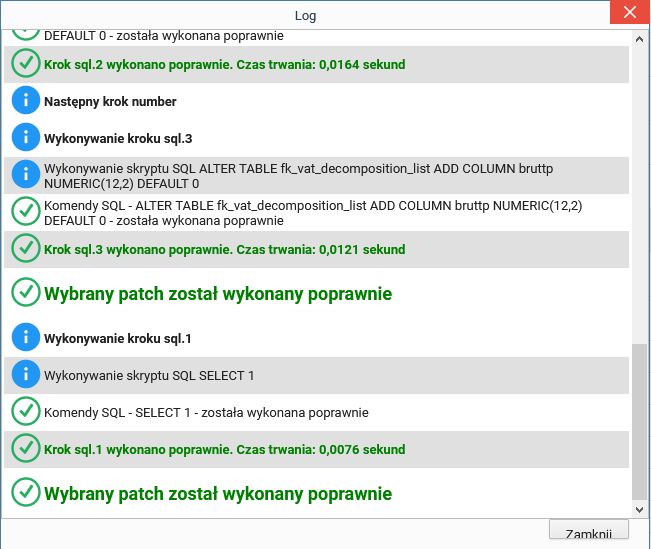Click info icon next to 'Następny krok number'
Screen dimensions: 651x549
pos(26,100)
